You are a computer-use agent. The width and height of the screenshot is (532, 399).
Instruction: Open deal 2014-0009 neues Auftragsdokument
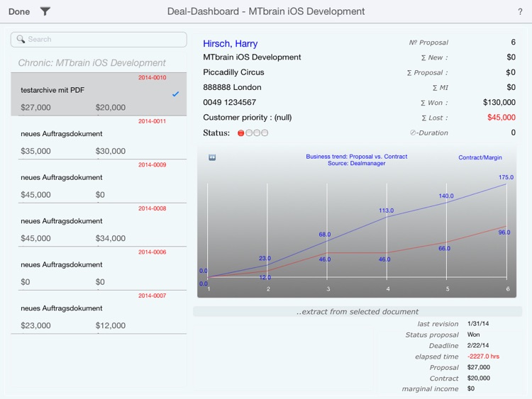(99, 181)
